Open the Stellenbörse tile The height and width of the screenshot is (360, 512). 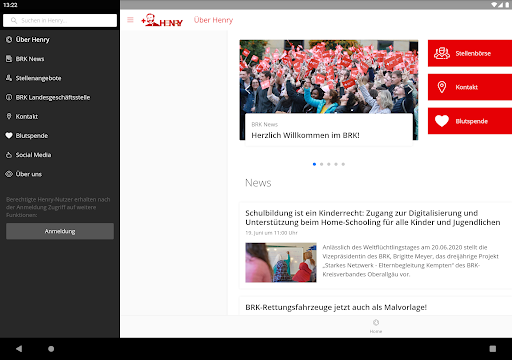coord(470,53)
